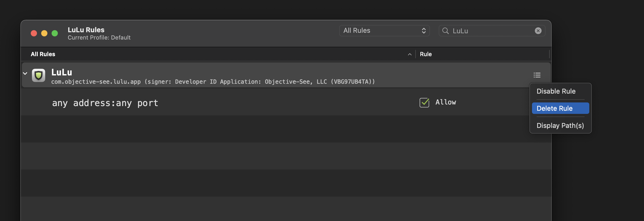Clear the LuLu search text
The height and width of the screenshot is (221, 644).
(538, 31)
